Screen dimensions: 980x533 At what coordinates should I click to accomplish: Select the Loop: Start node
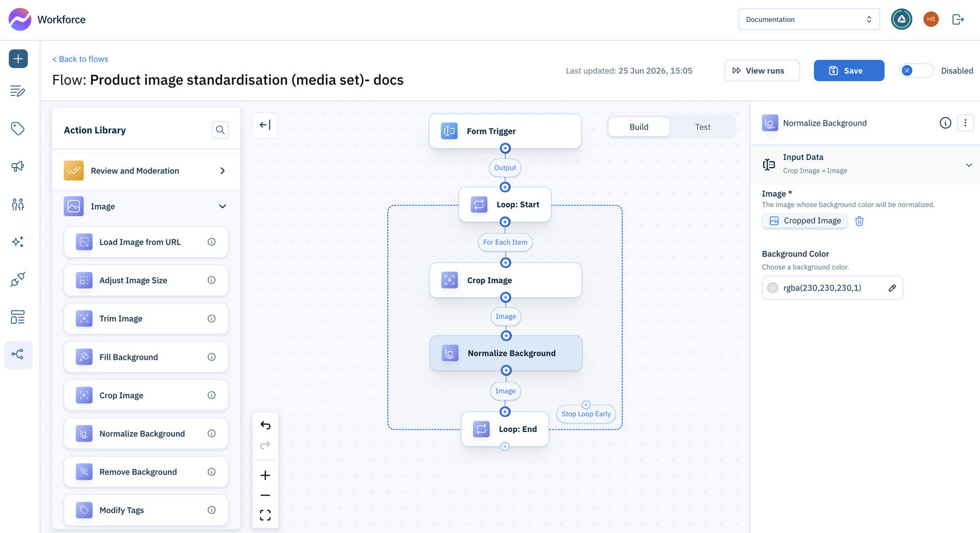click(505, 204)
